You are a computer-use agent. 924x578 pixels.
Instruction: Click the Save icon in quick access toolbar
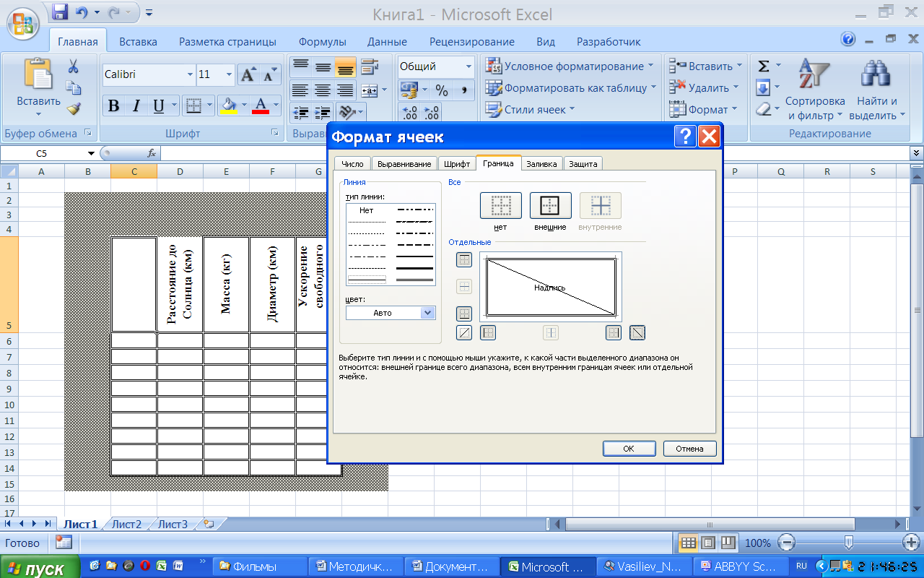(60, 12)
